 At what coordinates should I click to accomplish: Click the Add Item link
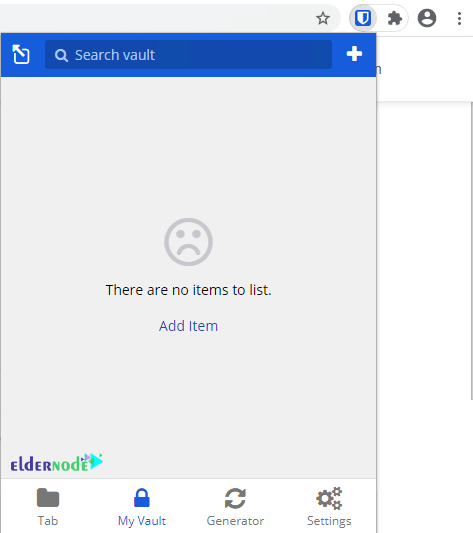click(x=188, y=326)
